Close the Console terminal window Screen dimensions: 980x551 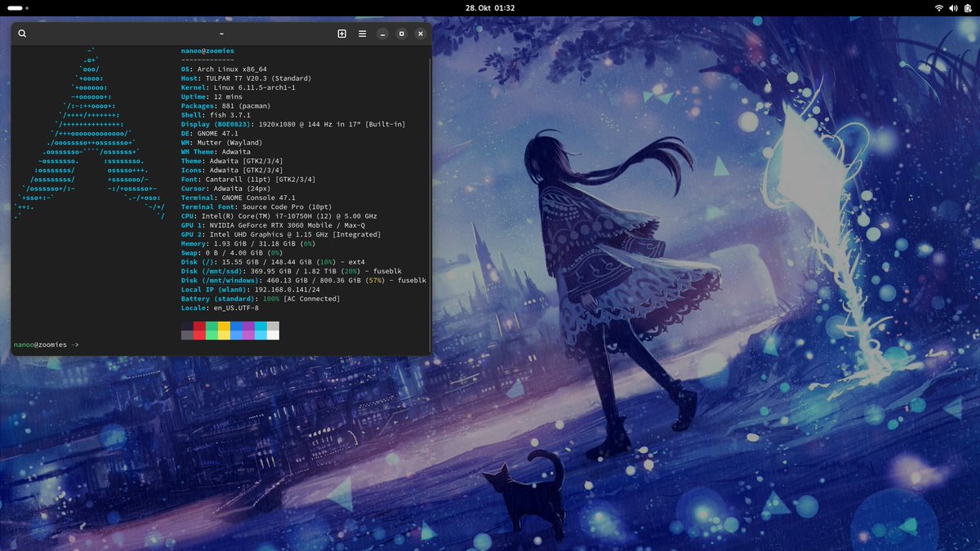tap(421, 33)
